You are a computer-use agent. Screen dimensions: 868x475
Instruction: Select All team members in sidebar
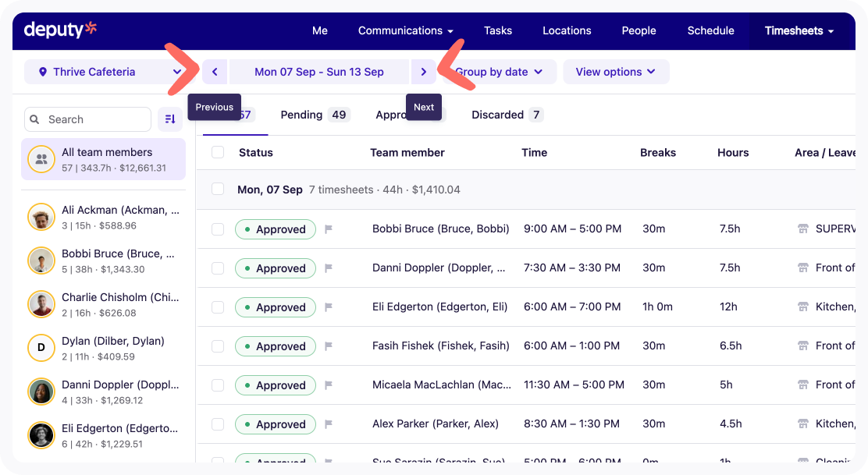tap(104, 159)
